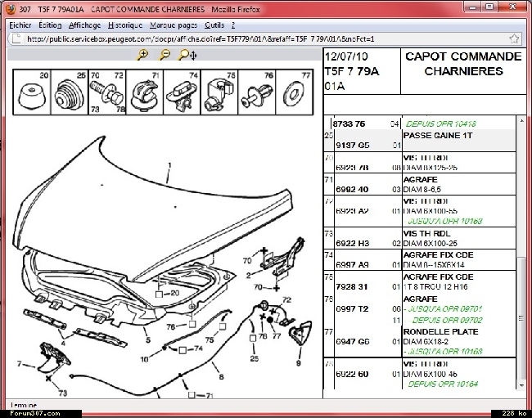Click the bookmark star icon in address bar
The width and height of the screenshot is (532, 418).
(514, 38)
